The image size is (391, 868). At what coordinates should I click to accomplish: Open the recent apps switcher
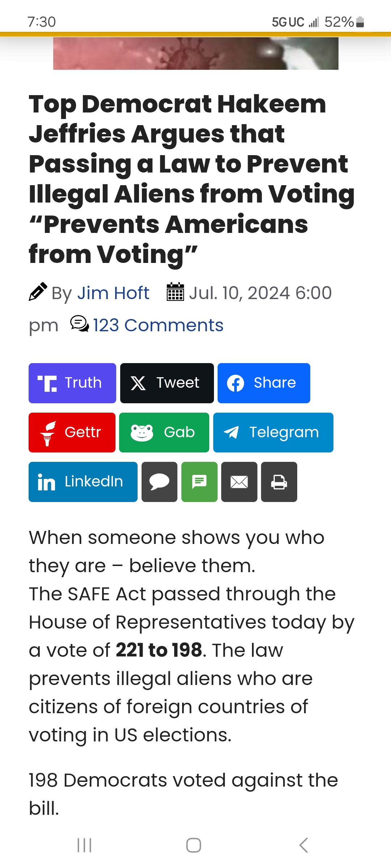pos(84,845)
